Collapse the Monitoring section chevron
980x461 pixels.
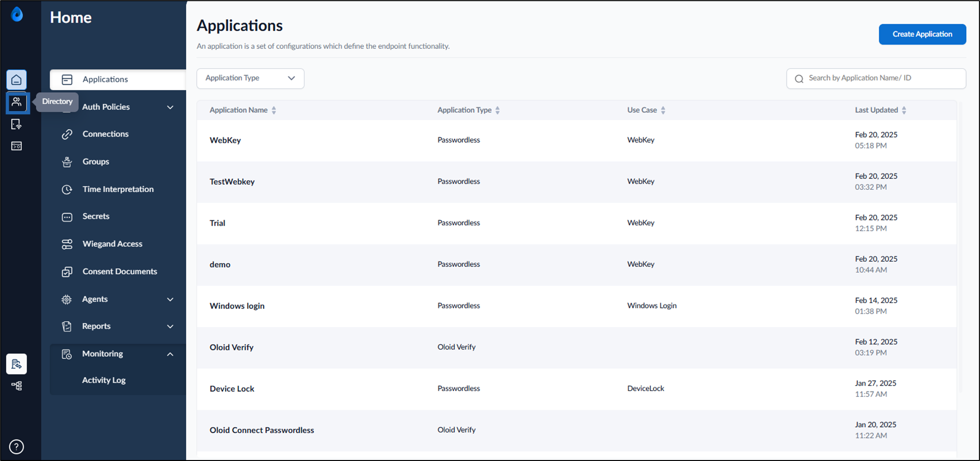click(x=170, y=354)
